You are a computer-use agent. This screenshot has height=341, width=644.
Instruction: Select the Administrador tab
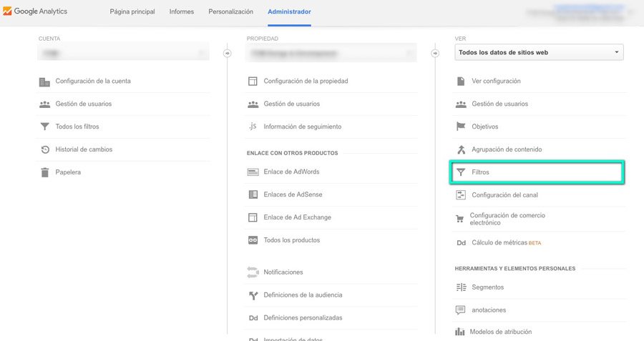point(289,11)
